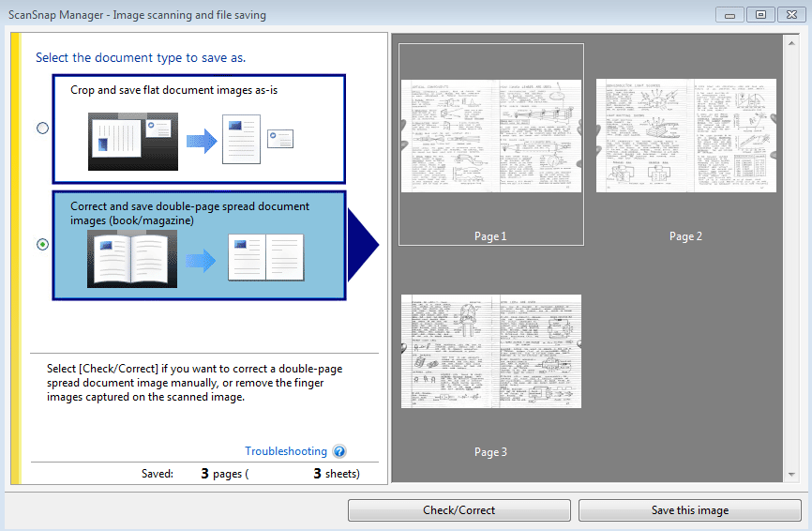Viewport: 812px width, 531px height.
Task: Select the double-page spread book/magazine radio button
Action: [x=42, y=244]
